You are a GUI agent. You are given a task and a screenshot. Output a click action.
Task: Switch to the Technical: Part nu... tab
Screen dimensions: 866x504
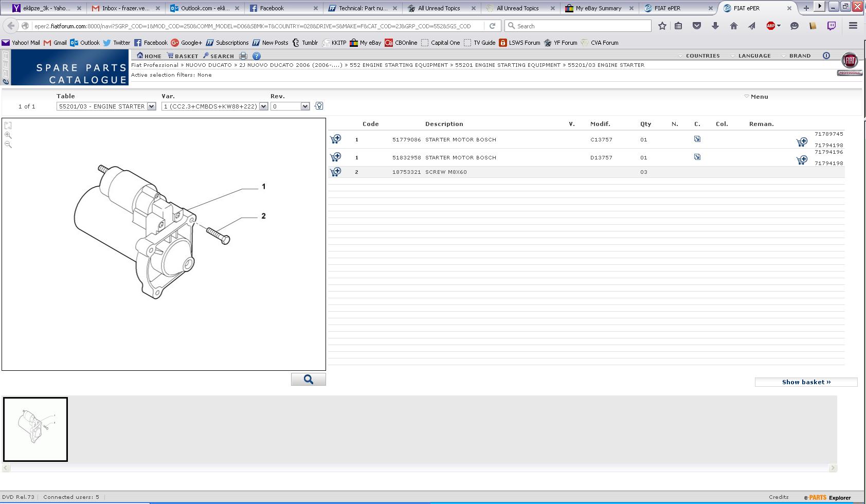(x=363, y=8)
